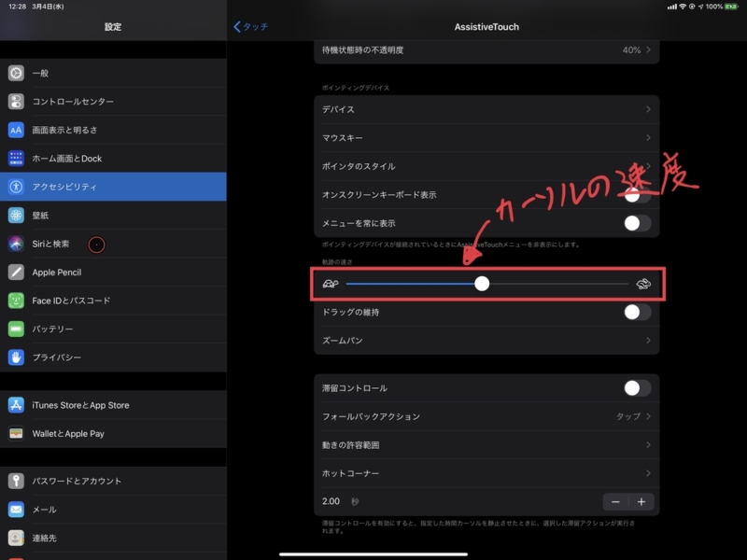This screenshot has width=747, height=560.
Task: Click the ホーム画面とDock grid icon
Action: (16, 158)
